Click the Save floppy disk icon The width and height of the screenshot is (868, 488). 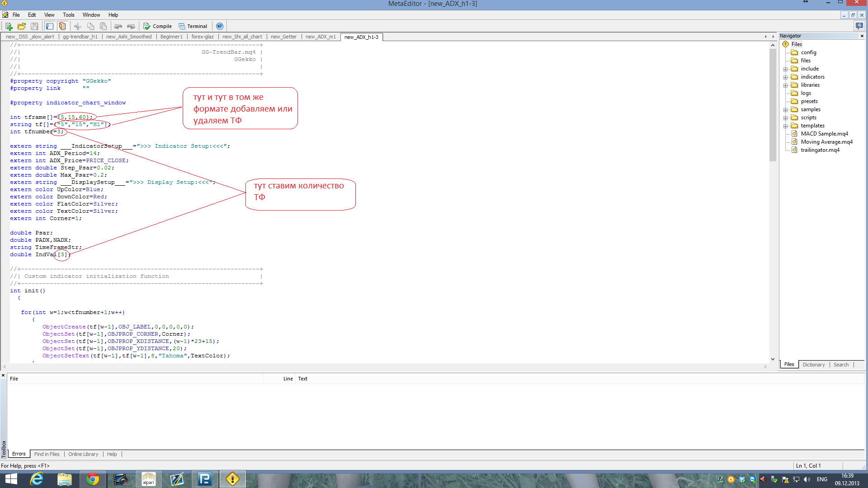coord(34,26)
